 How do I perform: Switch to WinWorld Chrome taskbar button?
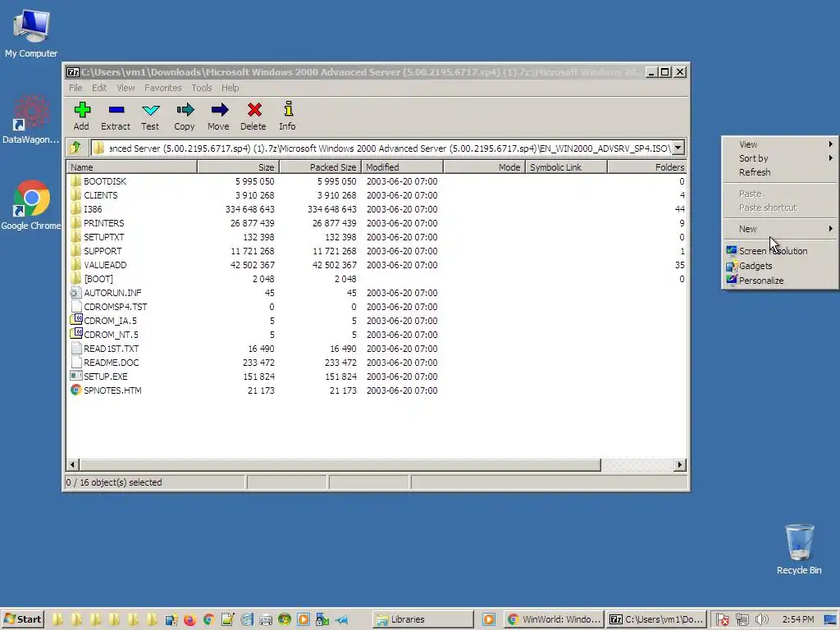tap(554, 619)
